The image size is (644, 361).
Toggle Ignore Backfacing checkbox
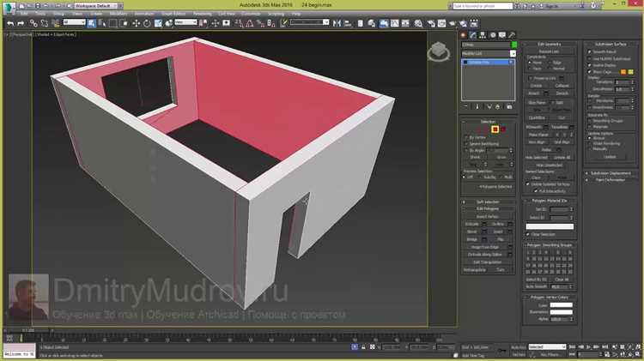[x=466, y=144]
